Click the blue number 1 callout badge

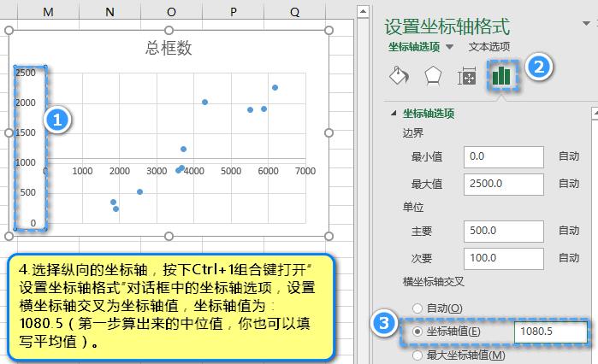tap(57, 120)
